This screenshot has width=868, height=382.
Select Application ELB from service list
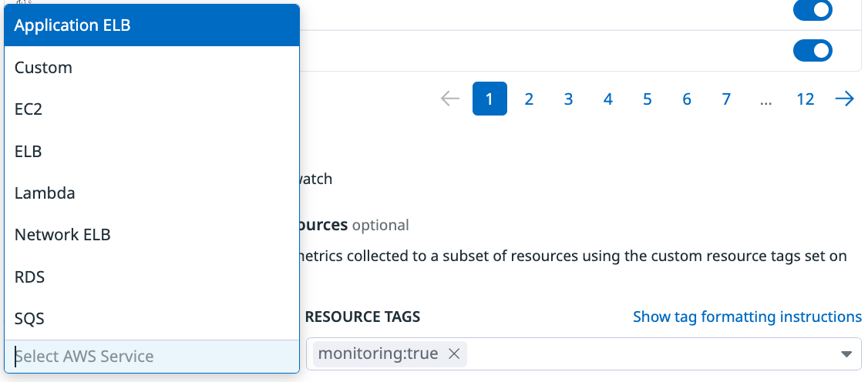tap(152, 25)
